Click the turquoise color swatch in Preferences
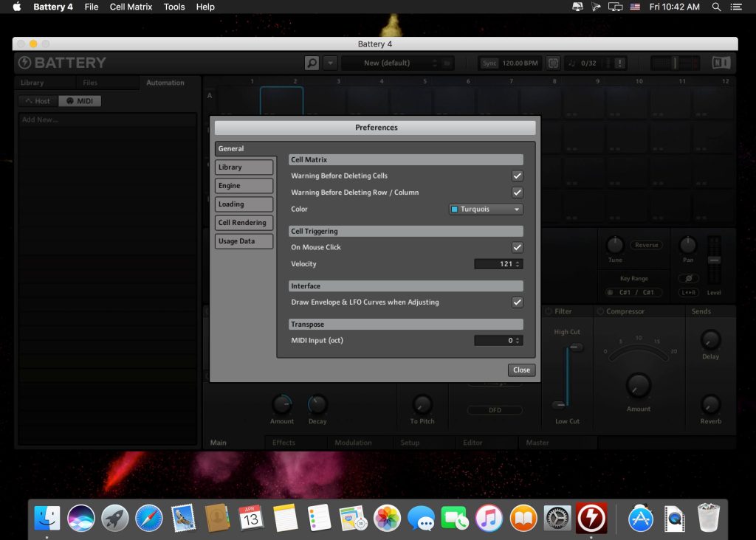This screenshot has height=540, width=756. (454, 209)
